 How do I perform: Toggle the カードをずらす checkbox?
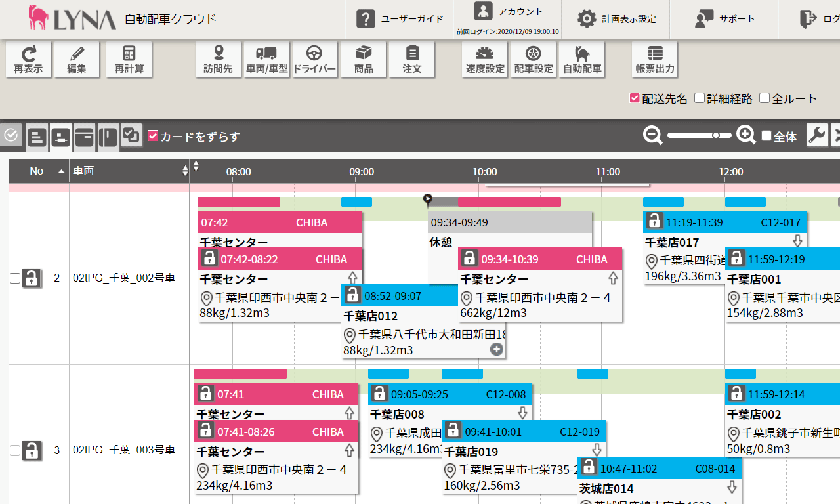tap(153, 136)
